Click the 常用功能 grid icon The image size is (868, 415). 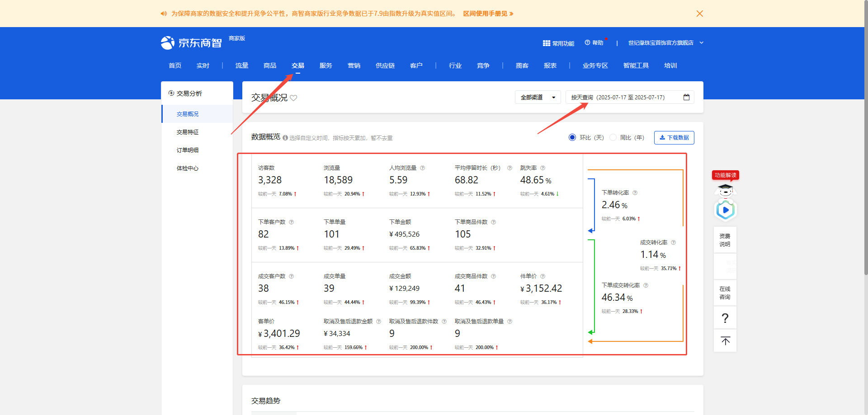tap(546, 43)
